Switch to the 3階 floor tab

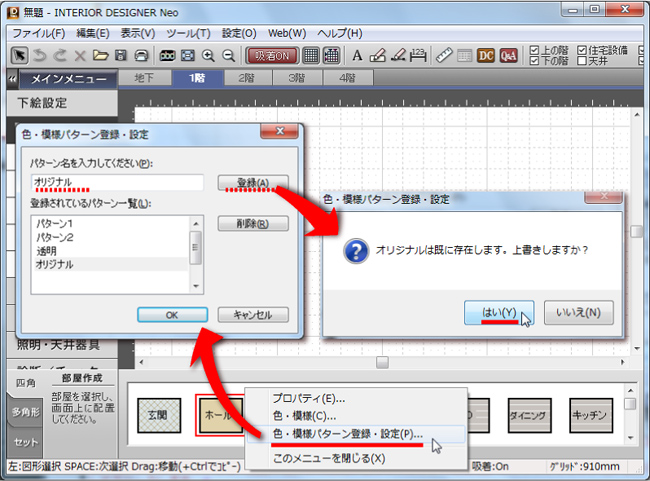[x=297, y=78]
